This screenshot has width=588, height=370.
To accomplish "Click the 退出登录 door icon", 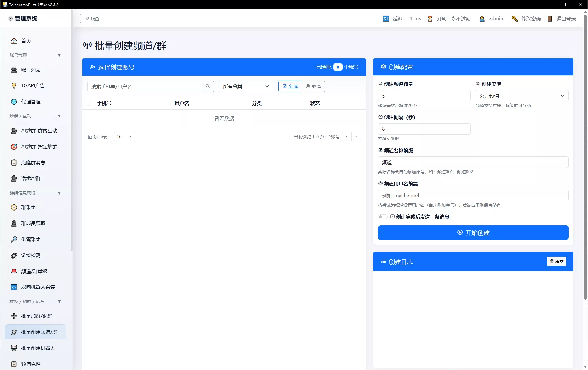I will [550, 19].
